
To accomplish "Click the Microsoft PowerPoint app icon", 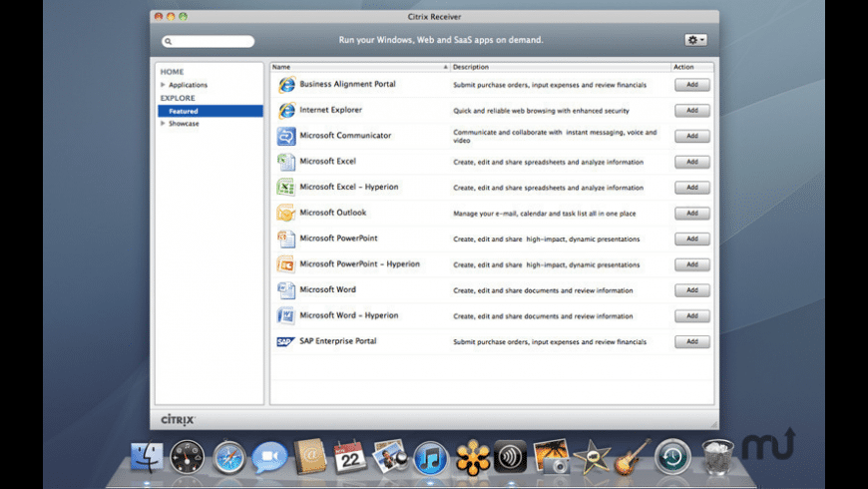I will pos(286,239).
